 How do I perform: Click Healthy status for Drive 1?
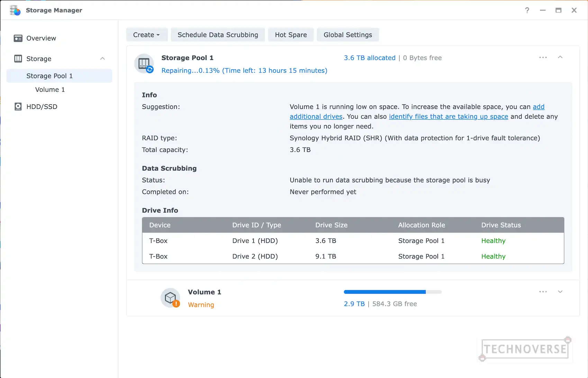(493, 241)
